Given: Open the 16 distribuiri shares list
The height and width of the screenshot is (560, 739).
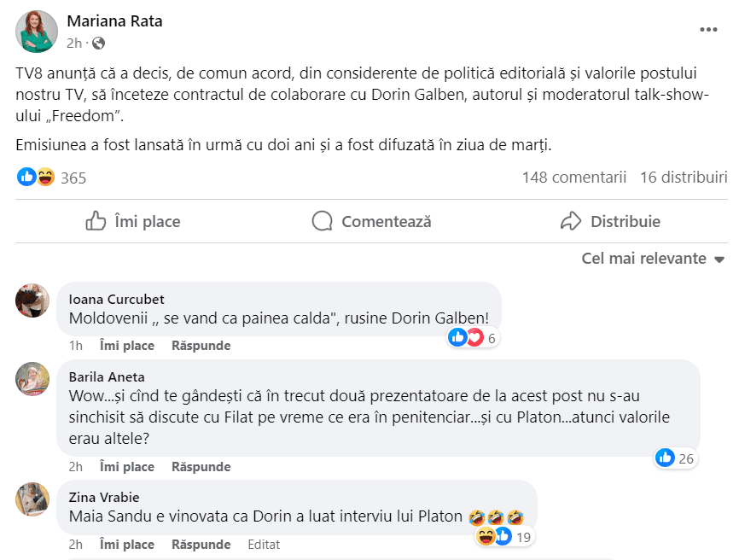Looking at the screenshot, I should coord(683,177).
